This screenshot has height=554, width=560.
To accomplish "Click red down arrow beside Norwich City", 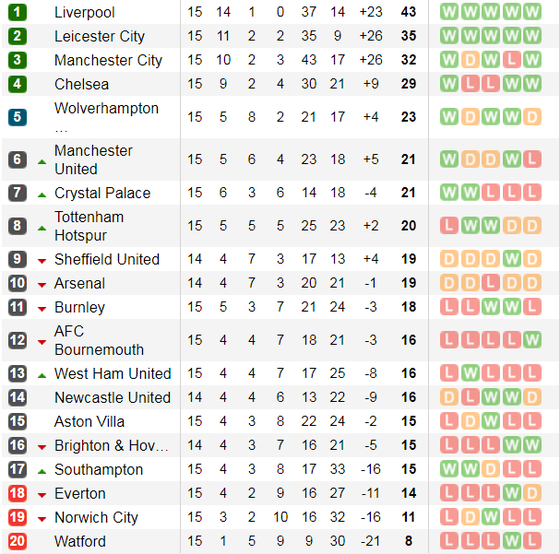I will [42, 519].
